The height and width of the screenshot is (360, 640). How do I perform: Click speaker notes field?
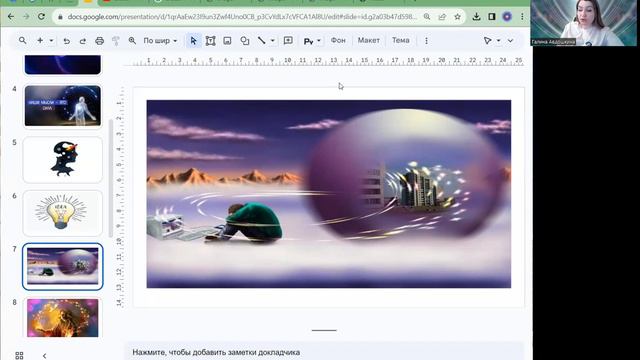(324, 352)
